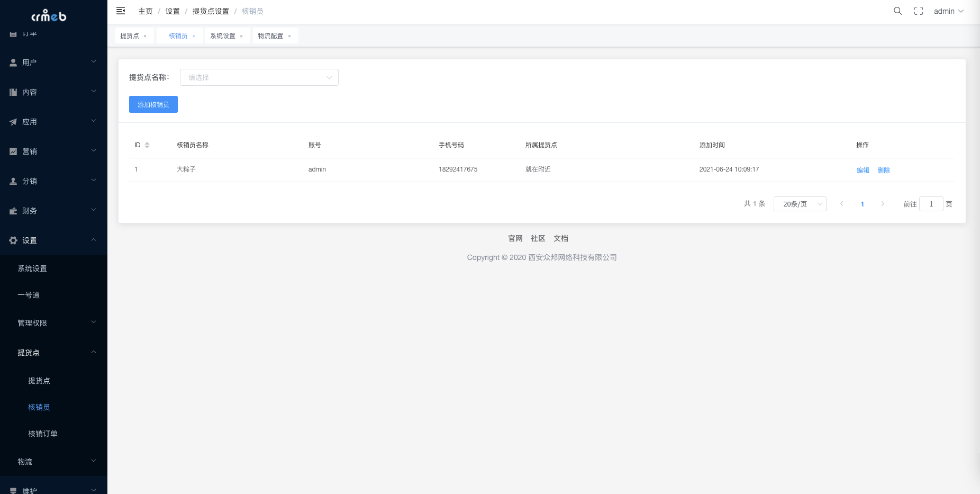The height and width of the screenshot is (494, 980).
Task: Click the 应用 paper plane icon
Action: pyautogui.click(x=13, y=122)
